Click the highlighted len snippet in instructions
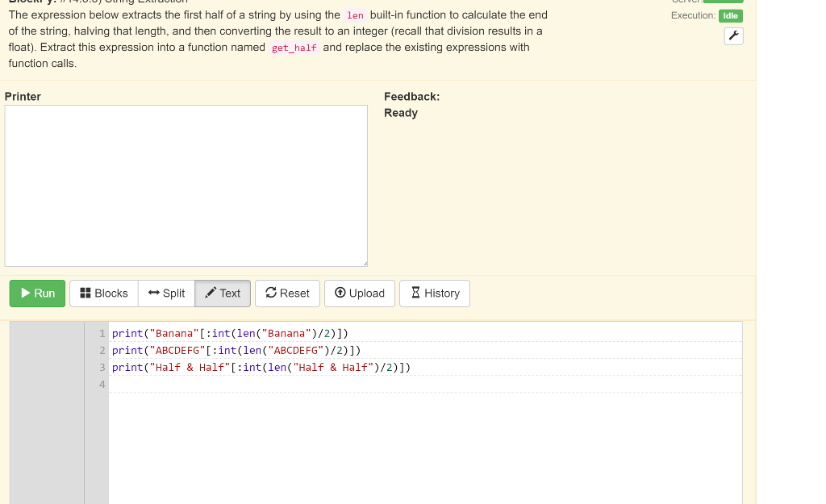 (x=354, y=15)
